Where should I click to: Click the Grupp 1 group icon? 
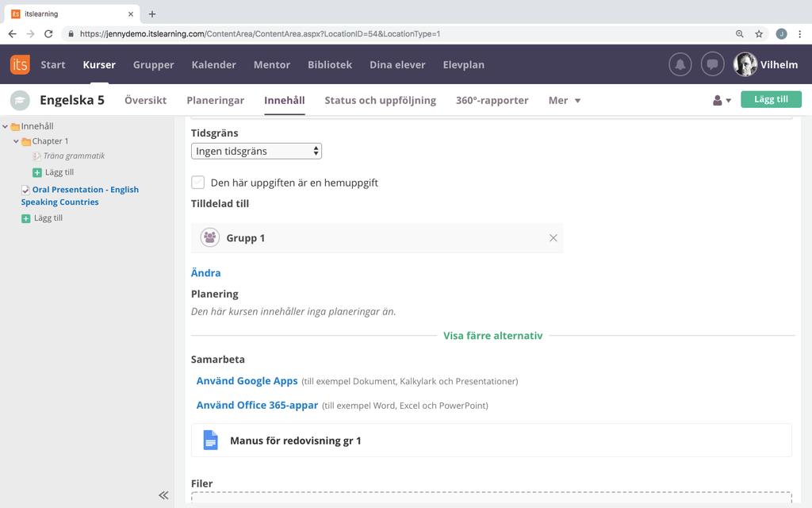coord(209,238)
